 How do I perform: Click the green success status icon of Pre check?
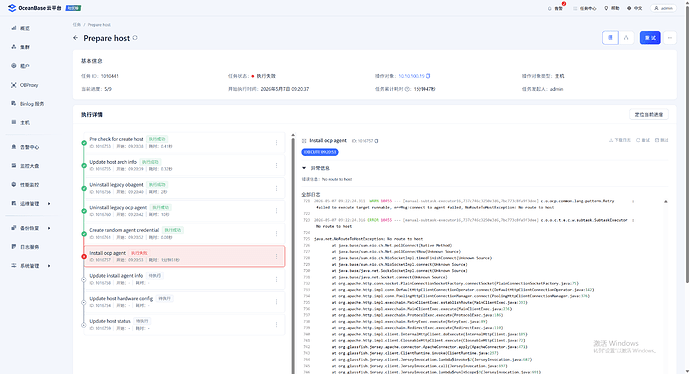[x=84, y=143]
